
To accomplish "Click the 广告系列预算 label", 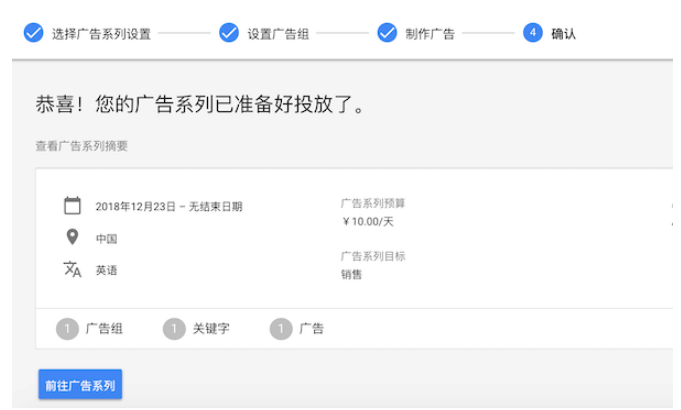I will 373,203.
